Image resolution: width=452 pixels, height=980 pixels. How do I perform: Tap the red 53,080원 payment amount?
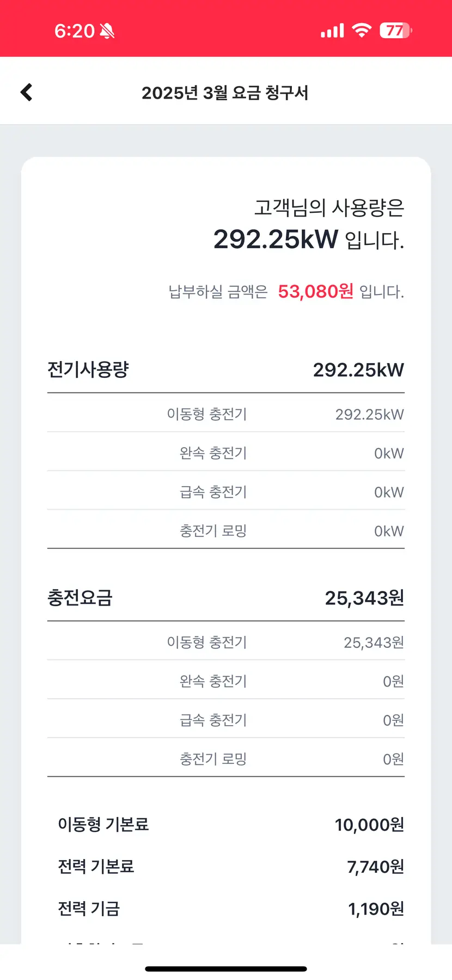coord(315,292)
